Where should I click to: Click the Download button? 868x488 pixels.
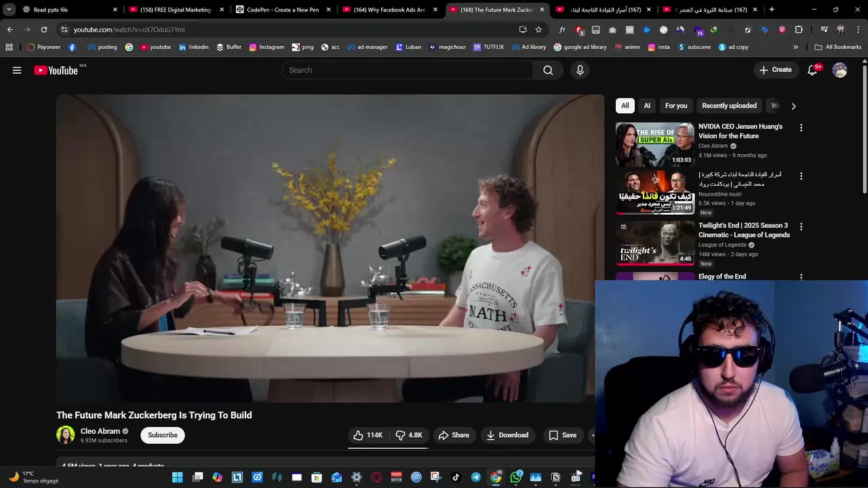tap(507, 435)
